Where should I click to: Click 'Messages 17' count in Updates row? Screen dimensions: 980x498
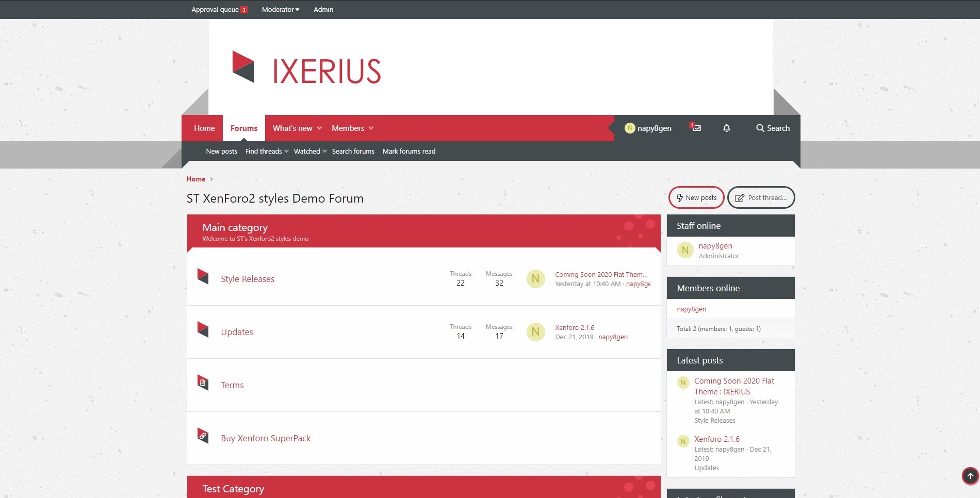click(x=499, y=332)
